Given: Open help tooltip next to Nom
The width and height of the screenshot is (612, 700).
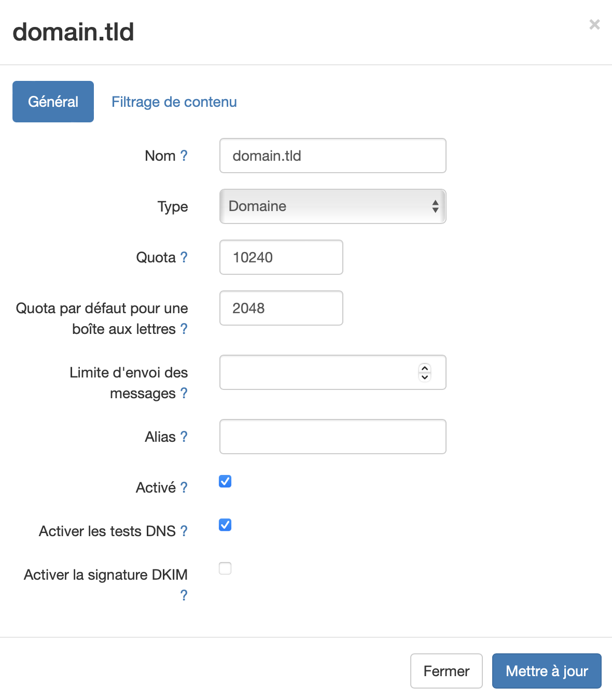Looking at the screenshot, I should [x=184, y=156].
